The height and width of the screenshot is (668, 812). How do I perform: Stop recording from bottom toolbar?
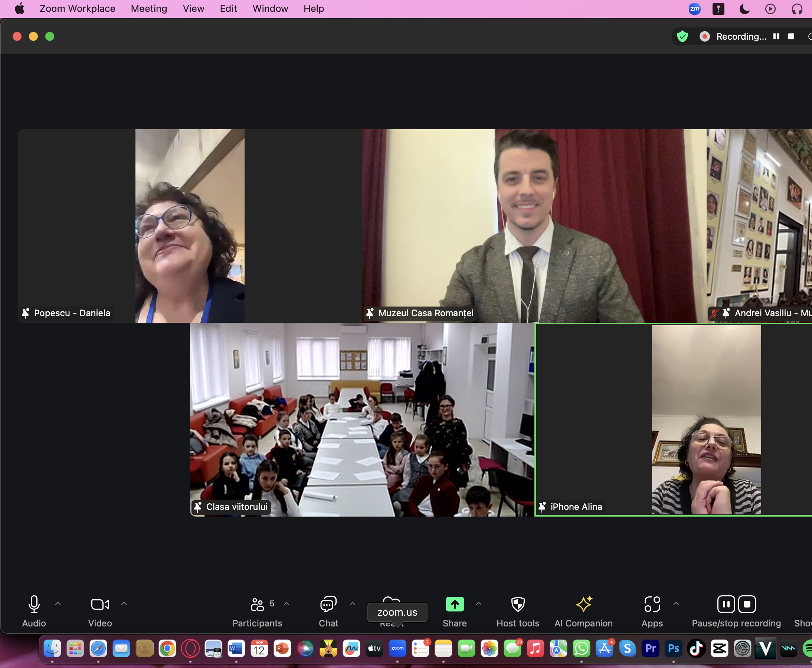747,604
